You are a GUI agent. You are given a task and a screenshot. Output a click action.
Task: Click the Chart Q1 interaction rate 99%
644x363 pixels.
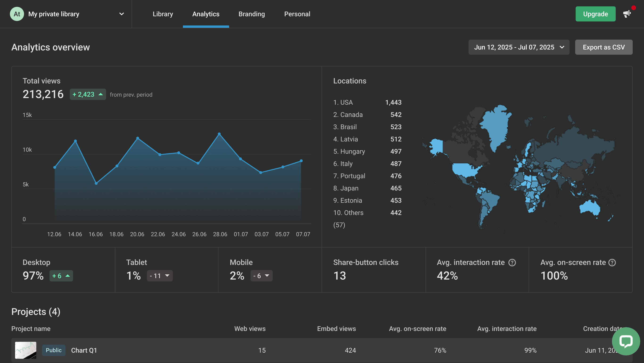tap(530, 350)
